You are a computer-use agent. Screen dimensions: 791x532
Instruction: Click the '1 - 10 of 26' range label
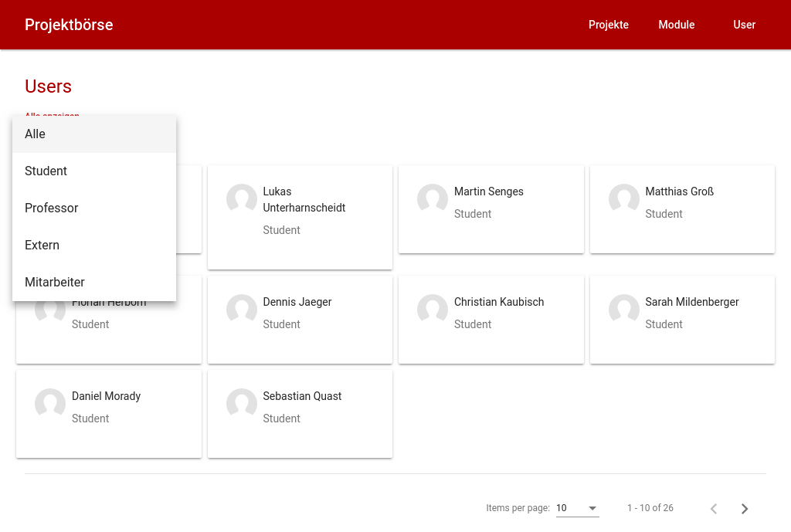tap(650, 508)
